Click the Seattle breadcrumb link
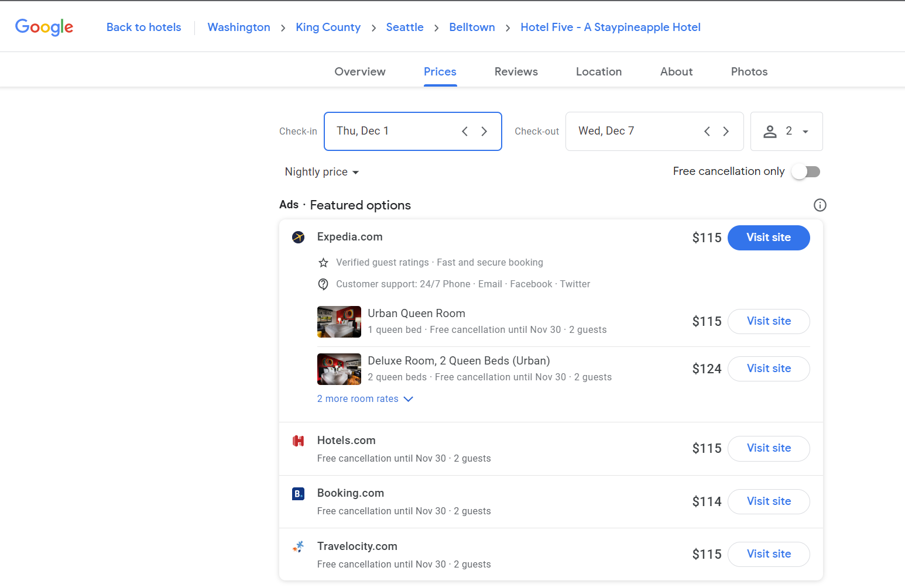Screen dimensions: 905x588 (x=404, y=27)
